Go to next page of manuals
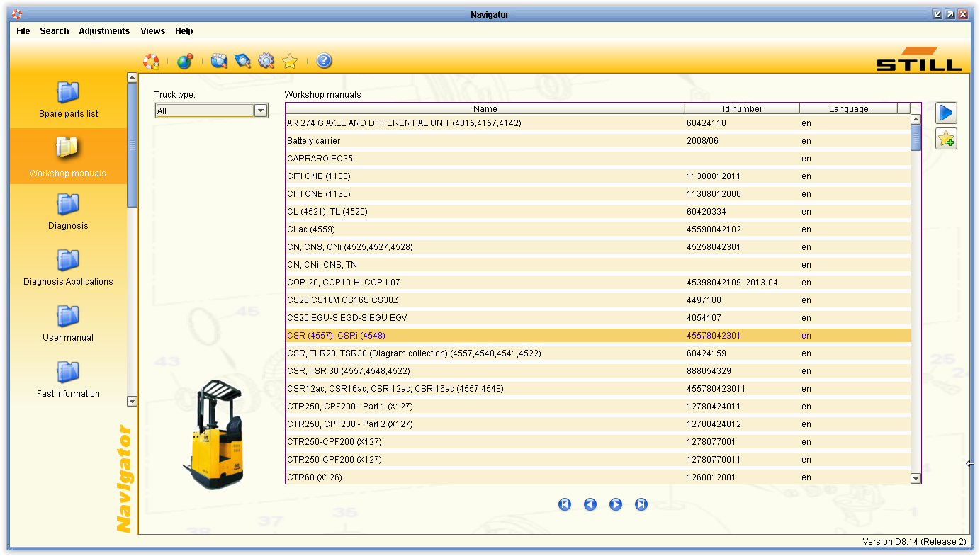Viewport: 980px width, 556px height. (x=616, y=504)
